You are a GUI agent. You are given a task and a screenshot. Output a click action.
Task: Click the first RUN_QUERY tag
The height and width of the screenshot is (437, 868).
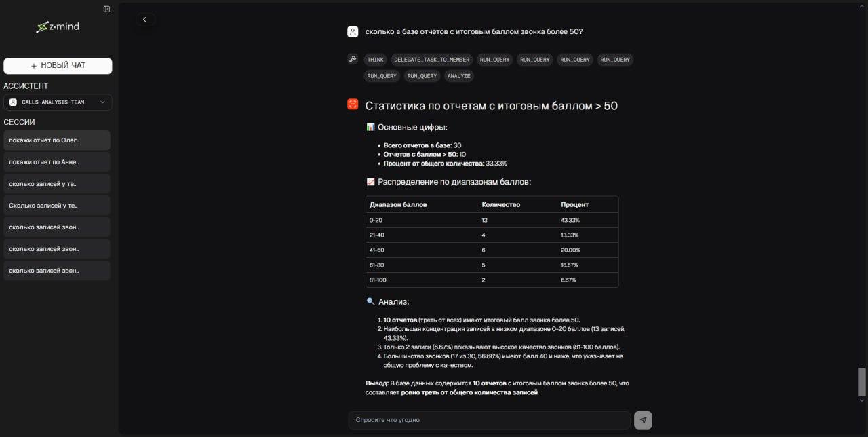tap(494, 60)
